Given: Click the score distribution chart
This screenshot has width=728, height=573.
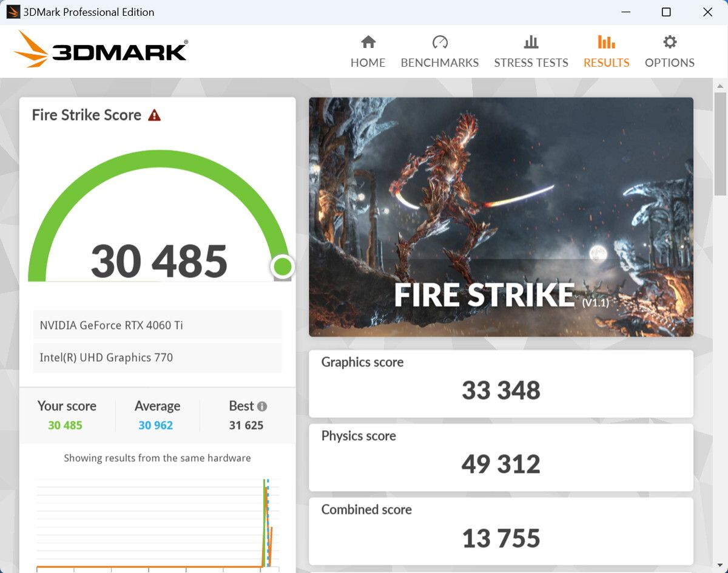Looking at the screenshot, I should point(157,524).
